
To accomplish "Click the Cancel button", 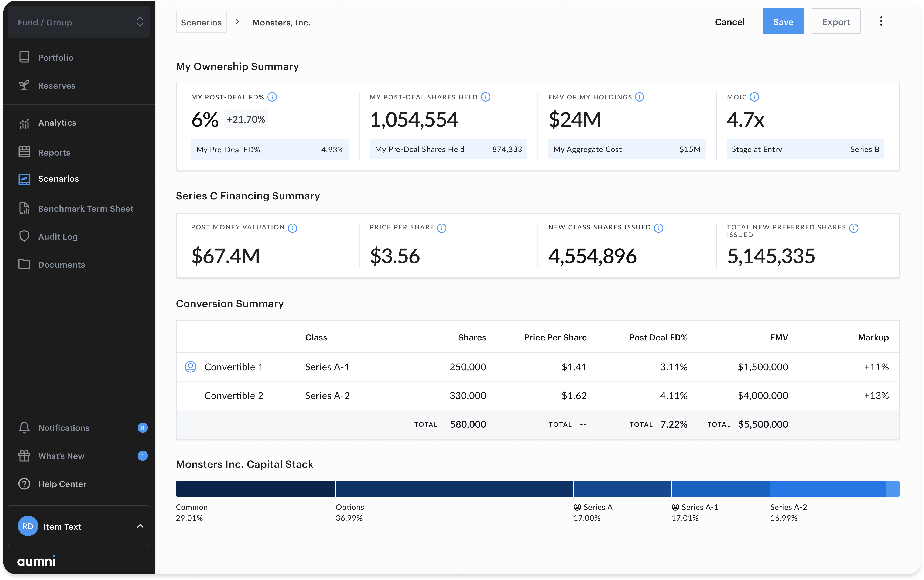I will click(730, 22).
